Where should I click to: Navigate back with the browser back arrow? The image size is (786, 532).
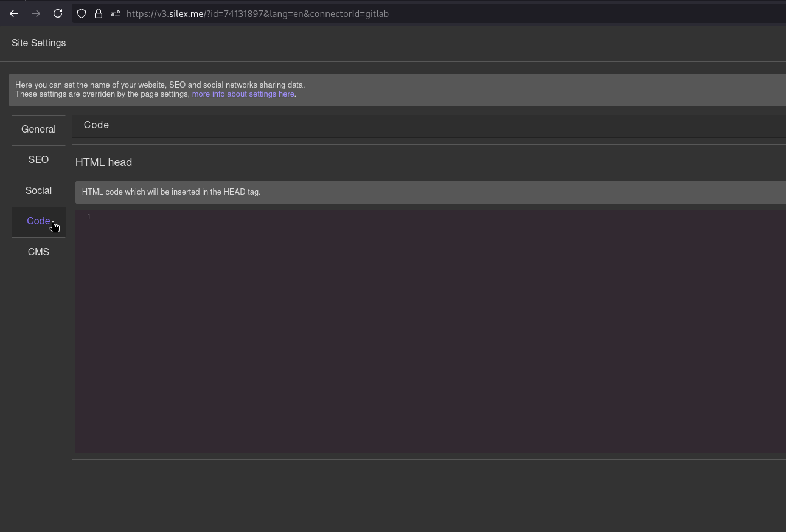coord(13,13)
